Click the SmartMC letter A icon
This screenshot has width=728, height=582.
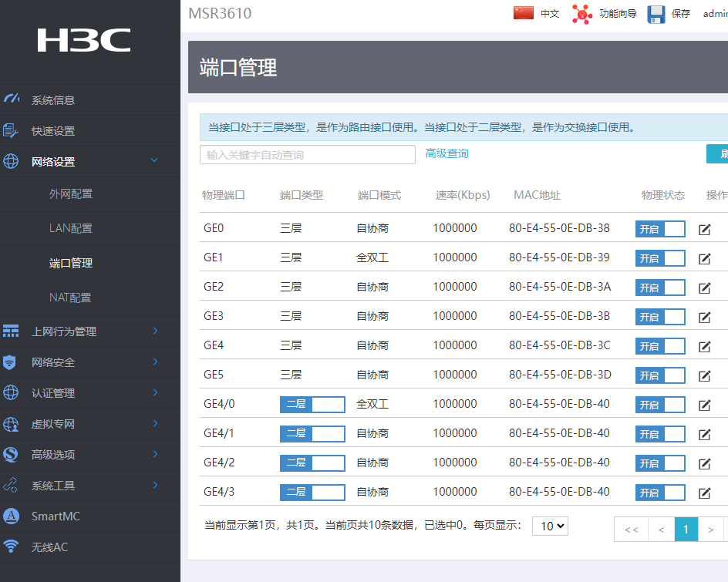point(11,516)
